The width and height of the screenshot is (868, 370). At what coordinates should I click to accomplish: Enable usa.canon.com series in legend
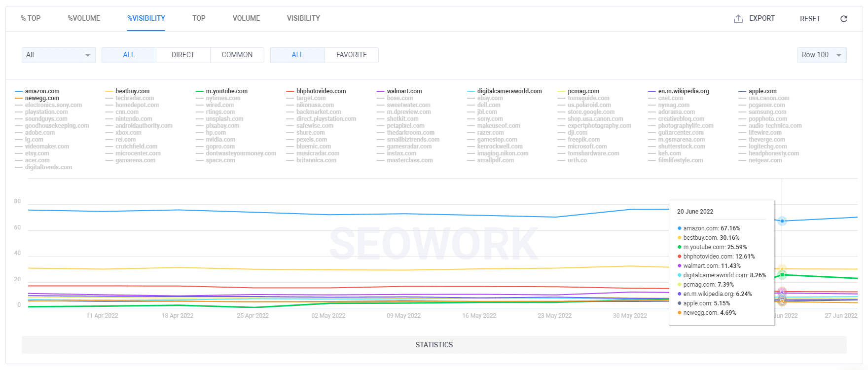pyautogui.click(x=764, y=98)
